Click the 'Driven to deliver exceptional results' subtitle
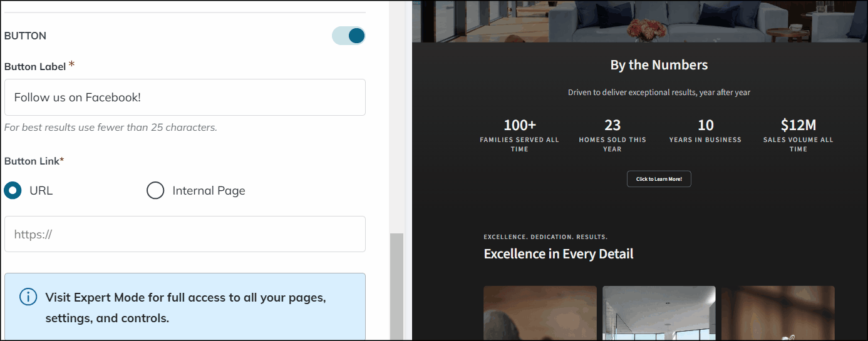This screenshot has width=868, height=341. pos(659,92)
